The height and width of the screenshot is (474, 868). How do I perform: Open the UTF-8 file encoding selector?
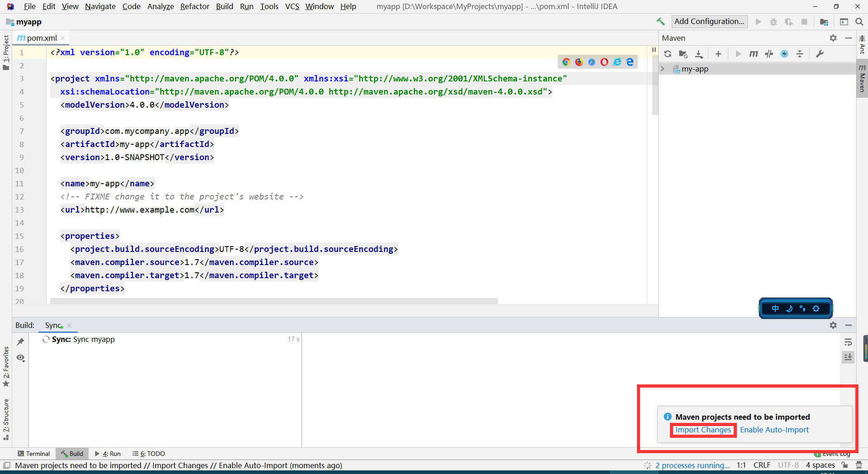click(x=788, y=465)
